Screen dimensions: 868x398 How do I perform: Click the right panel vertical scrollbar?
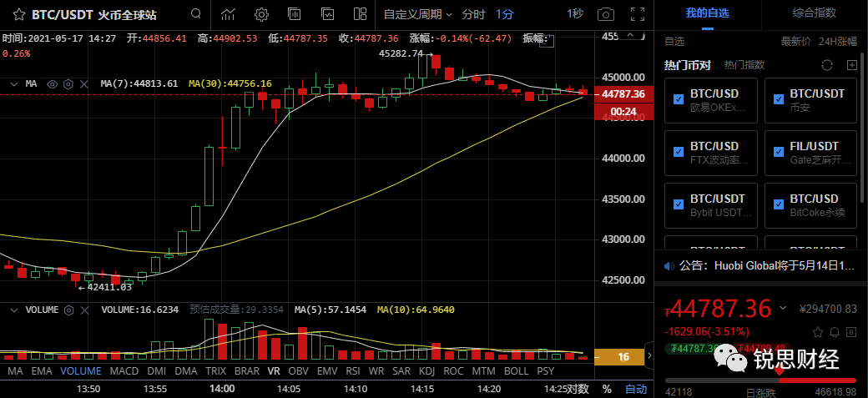click(863, 128)
